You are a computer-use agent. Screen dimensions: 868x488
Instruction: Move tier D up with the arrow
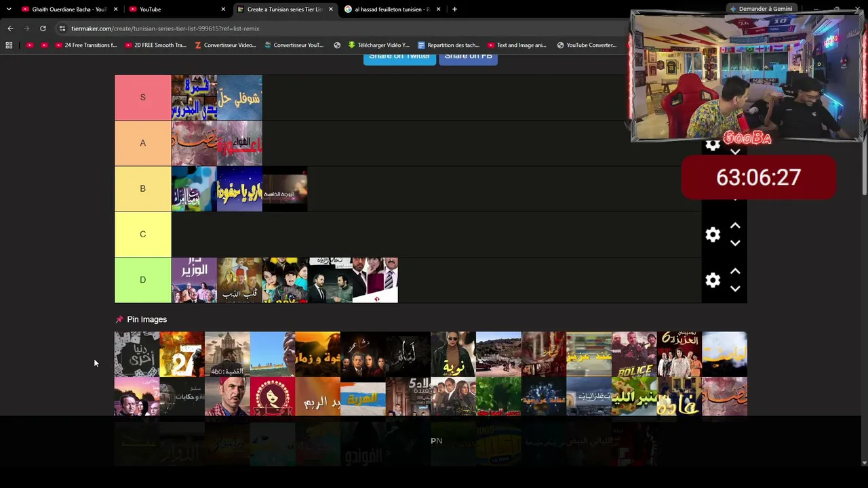point(735,271)
